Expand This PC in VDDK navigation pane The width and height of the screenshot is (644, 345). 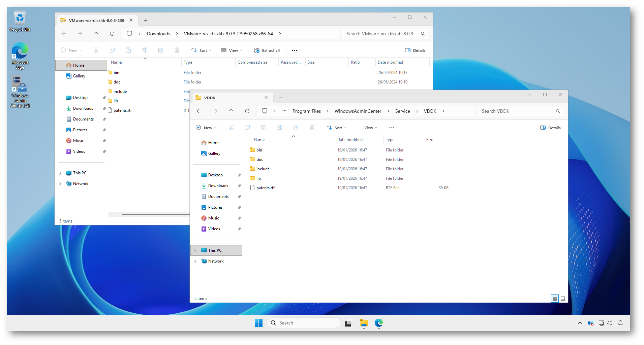pyautogui.click(x=195, y=250)
